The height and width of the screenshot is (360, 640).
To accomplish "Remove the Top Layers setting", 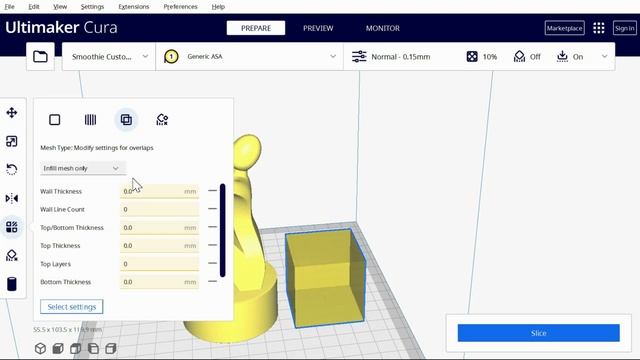I will [212, 263].
